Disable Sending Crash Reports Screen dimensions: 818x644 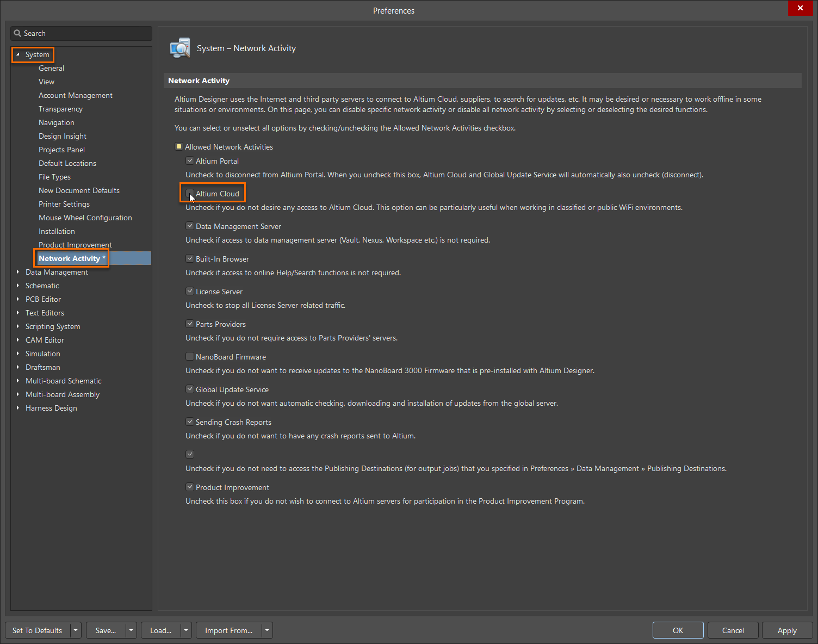[x=190, y=422]
